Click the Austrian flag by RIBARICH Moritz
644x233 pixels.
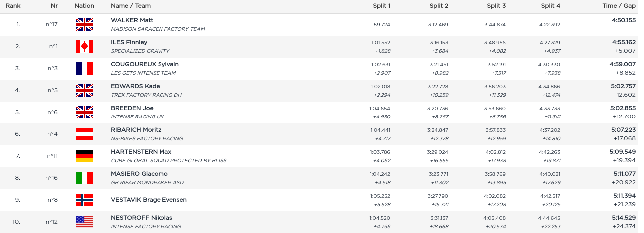(84, 134)
